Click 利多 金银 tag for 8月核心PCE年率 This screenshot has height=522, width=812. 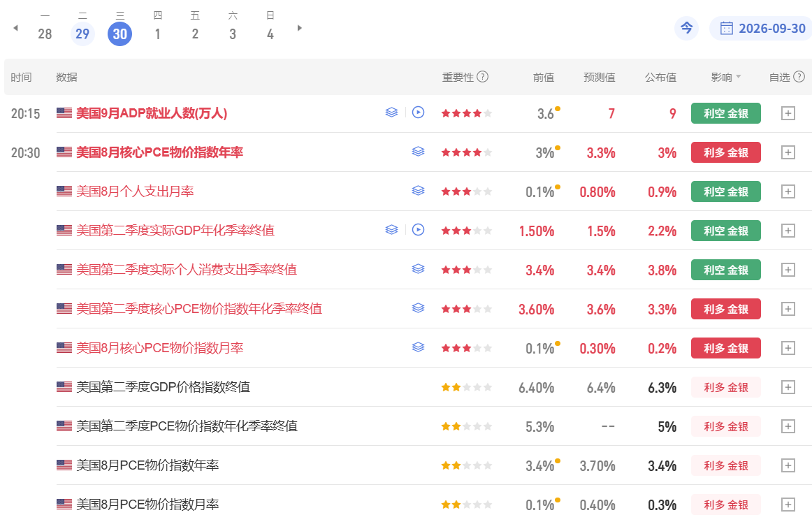coord(725,152)
